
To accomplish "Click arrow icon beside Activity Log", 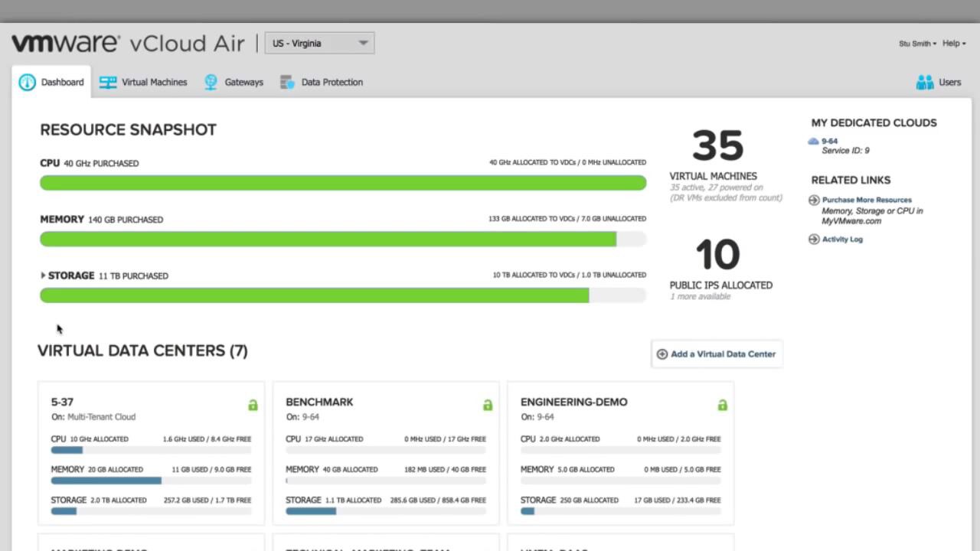I will click(814, 239).
